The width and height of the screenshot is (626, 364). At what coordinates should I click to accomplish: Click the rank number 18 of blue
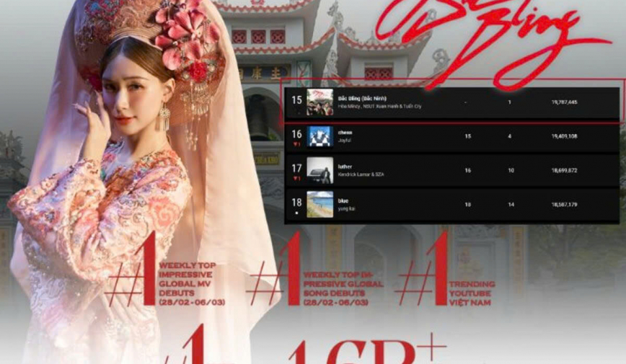(296, 203)
